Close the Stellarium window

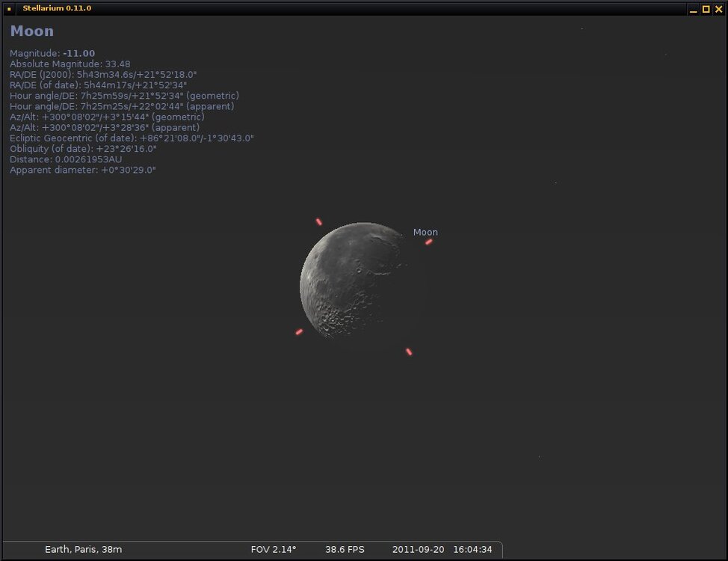click(x=718, y=9)
